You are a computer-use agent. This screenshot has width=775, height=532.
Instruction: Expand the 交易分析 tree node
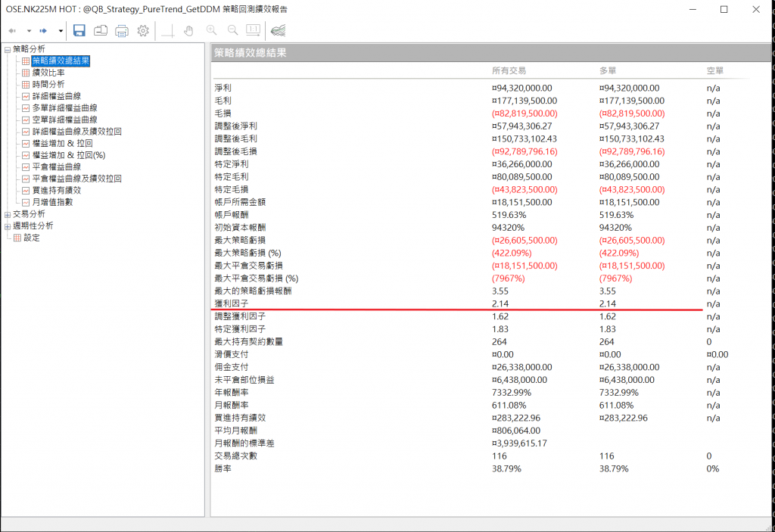[x=8, y=214]
